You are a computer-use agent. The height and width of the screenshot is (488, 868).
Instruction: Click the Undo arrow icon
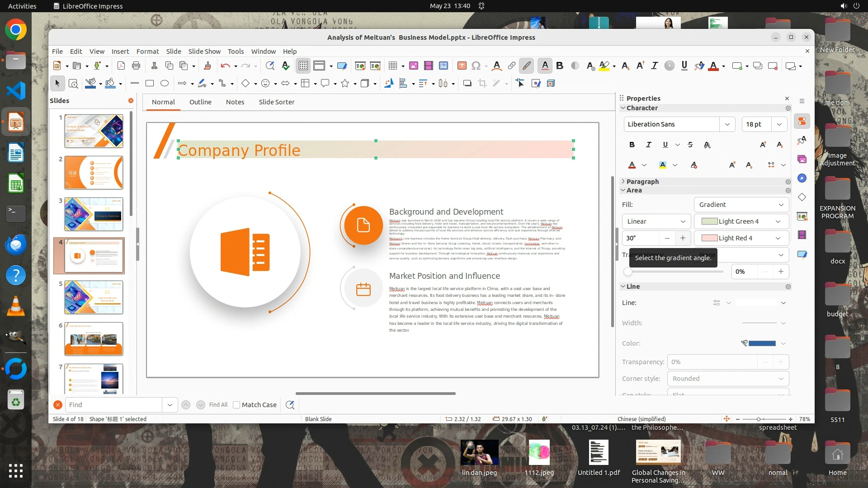pos(225,66)
